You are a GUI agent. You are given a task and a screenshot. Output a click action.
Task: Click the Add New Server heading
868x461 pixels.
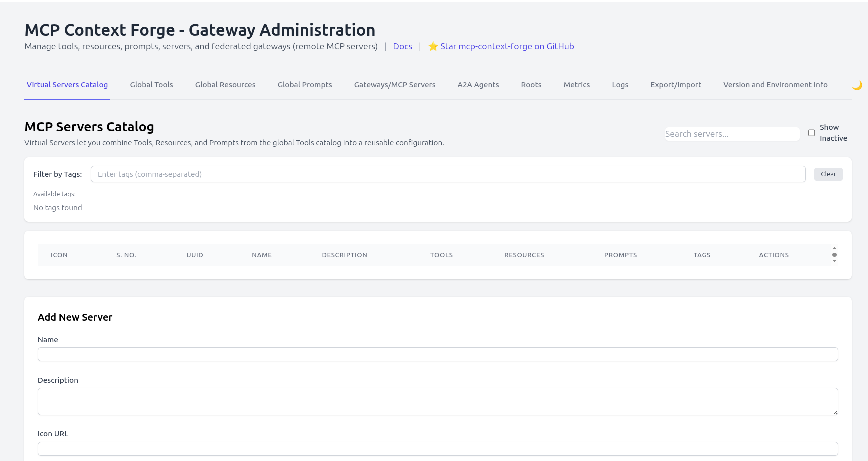(75, 317)
